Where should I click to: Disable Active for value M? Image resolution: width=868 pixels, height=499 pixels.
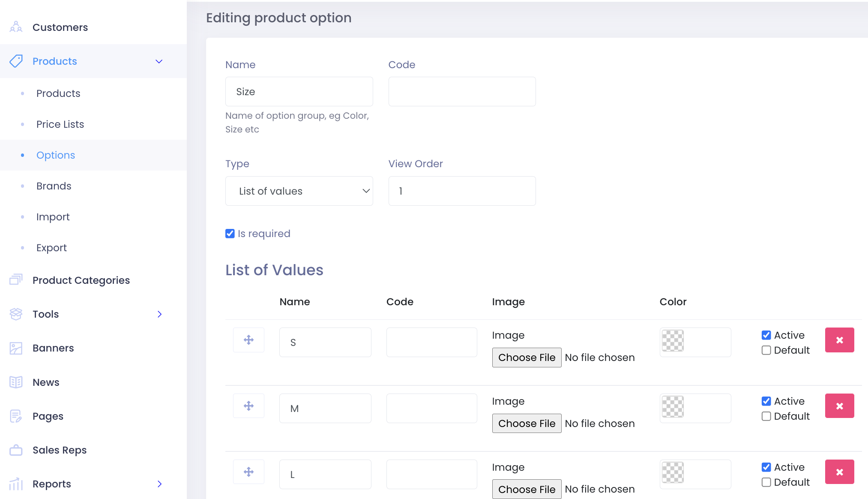[766, 401]
